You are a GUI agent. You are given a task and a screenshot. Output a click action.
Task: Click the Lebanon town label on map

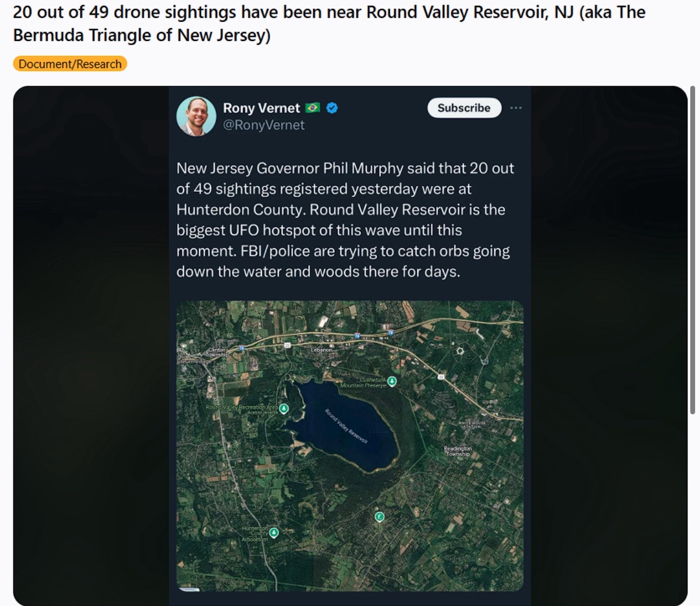coord(321,350)
